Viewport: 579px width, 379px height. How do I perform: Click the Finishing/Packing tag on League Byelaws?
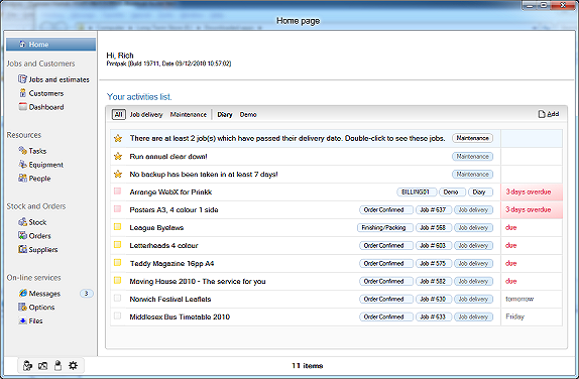[384, 228]
